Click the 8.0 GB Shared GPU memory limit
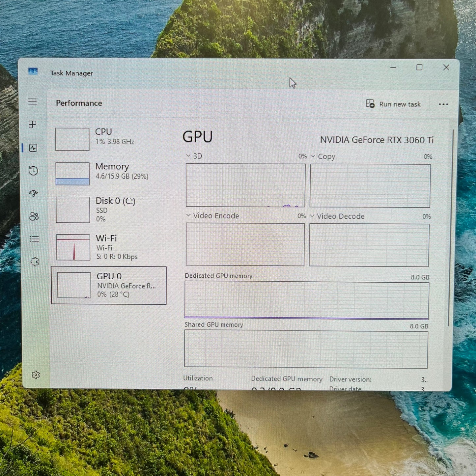 (x=419, y=326)
